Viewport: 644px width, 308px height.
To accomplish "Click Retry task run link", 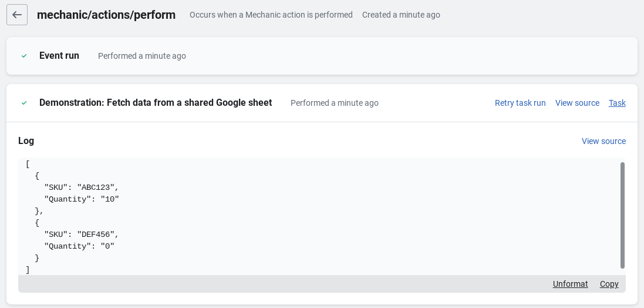I will pos(520,103).
